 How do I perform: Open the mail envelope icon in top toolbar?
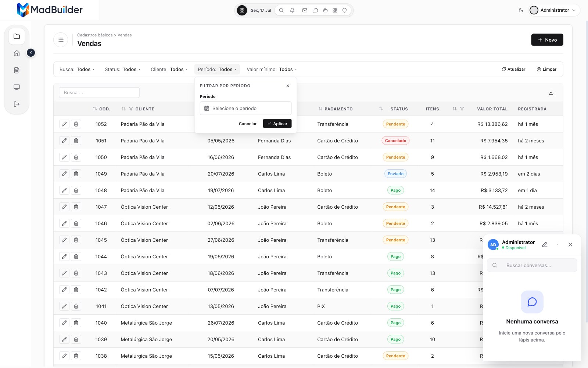(305, 10)
